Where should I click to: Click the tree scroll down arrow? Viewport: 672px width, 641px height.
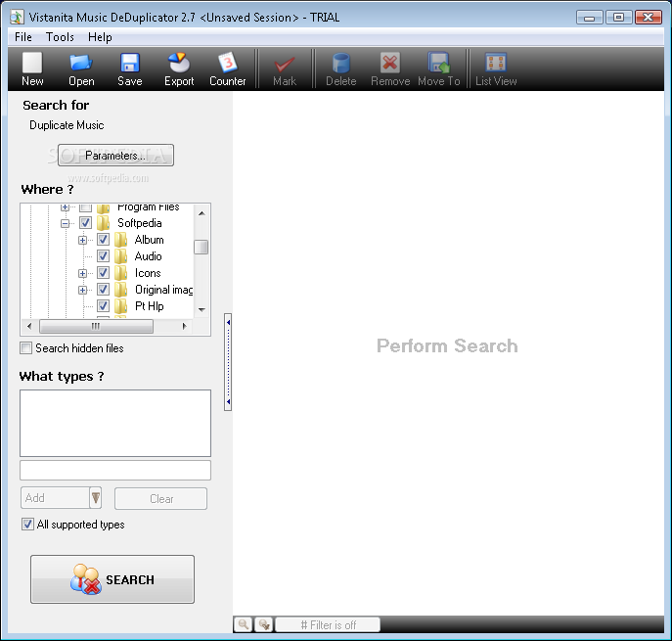(202, 309)
